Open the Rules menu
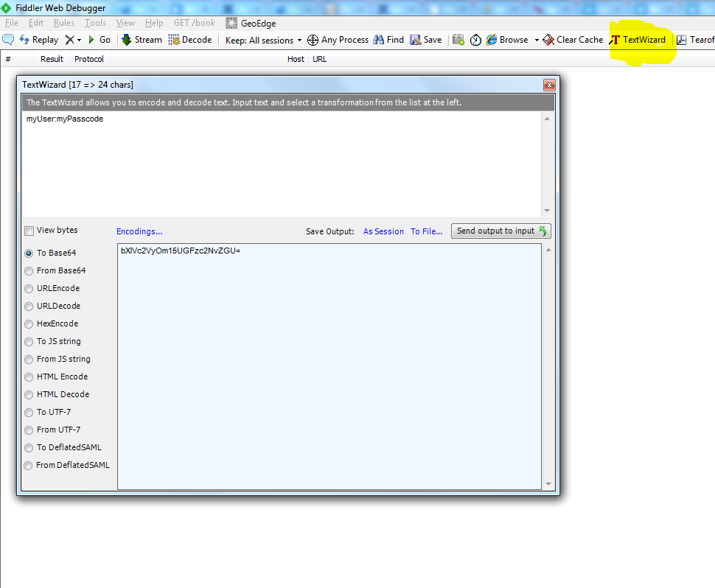715x588 pixels. click(64, 23)
